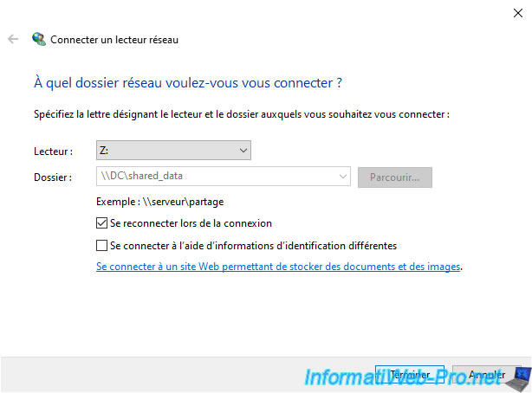Open the link to connect to a website

point(278,267)
